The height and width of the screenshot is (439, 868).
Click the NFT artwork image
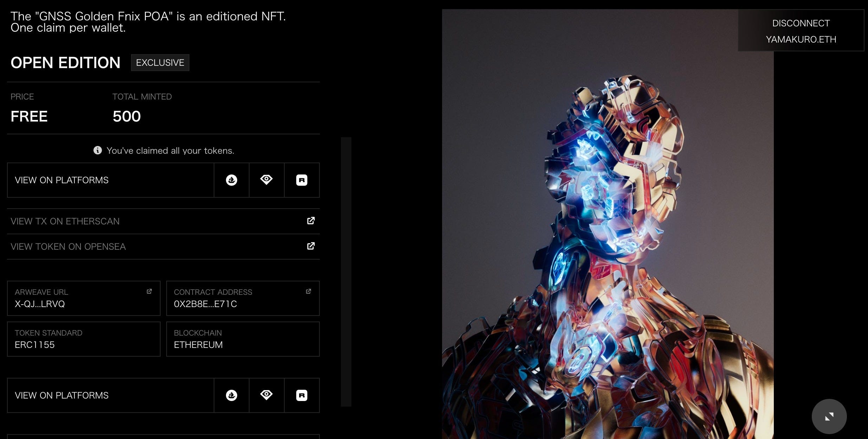[x=608, y=224]
